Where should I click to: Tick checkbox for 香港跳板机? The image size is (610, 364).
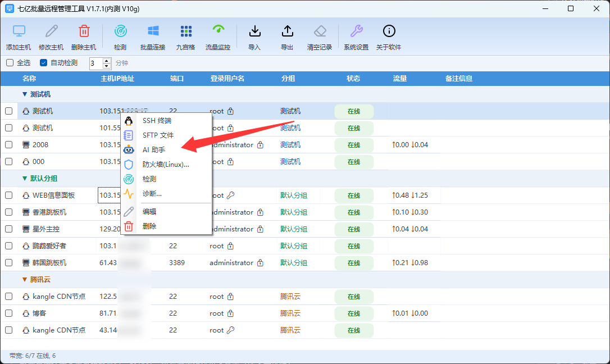(8, 212)
